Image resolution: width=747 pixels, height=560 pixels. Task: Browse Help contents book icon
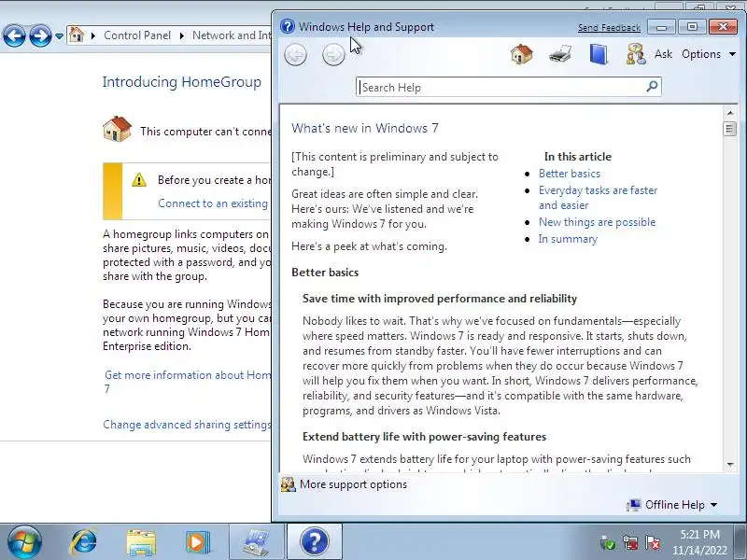coord(599,54)
